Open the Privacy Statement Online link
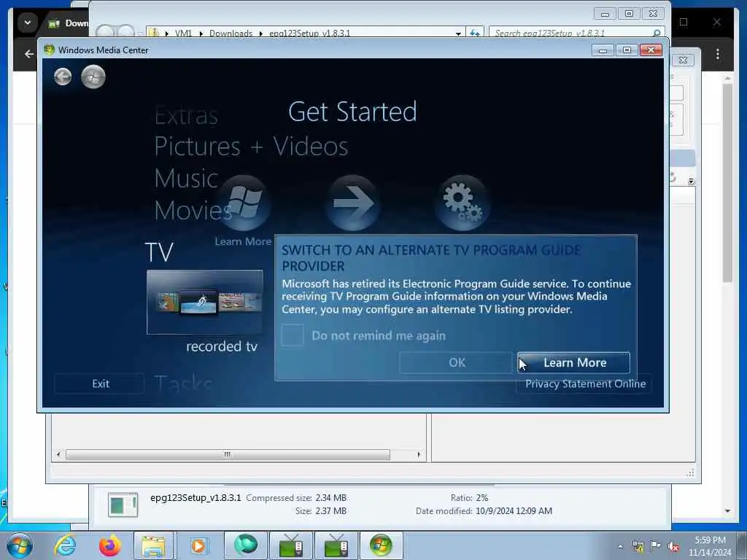Viewport: 747px width, 560px height. click(x=585, y=384)
